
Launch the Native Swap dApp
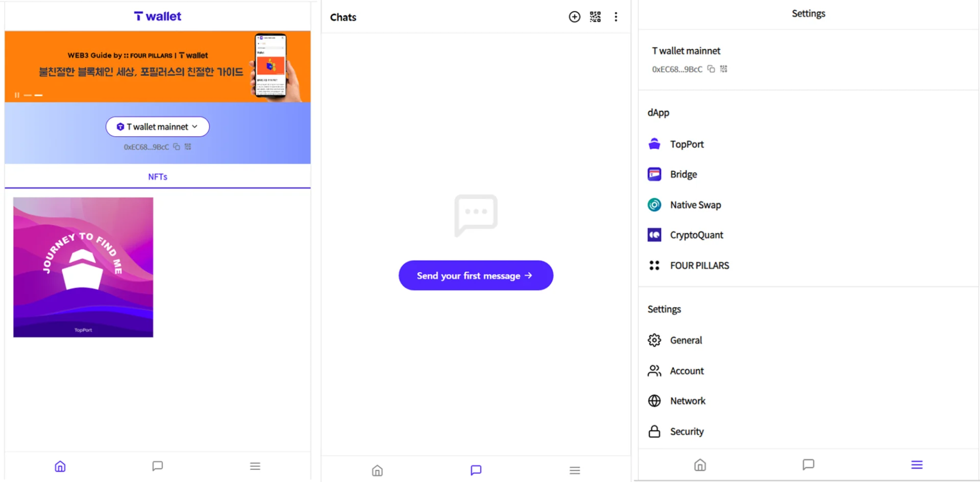click(x=695, y=205)
